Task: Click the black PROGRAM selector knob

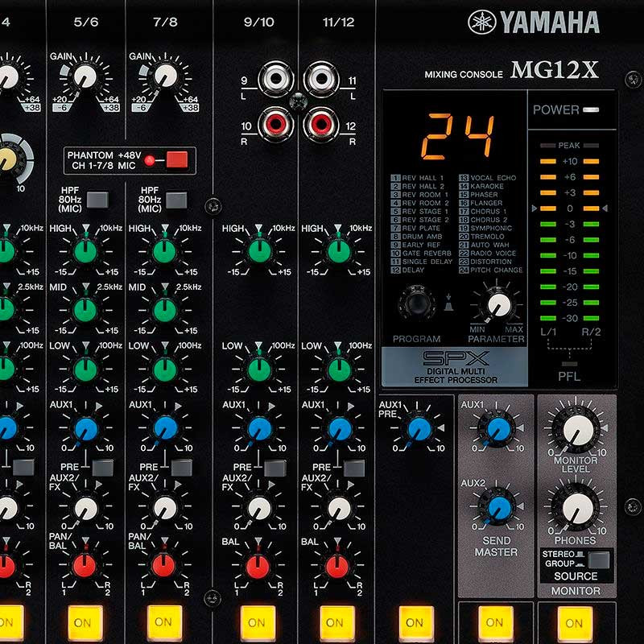Action: click(x=417, y=304)
